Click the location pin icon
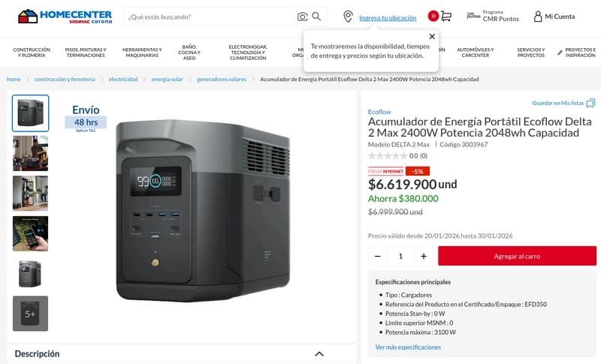This screenshot has width=601, height=364. click(x=348, y=17)
